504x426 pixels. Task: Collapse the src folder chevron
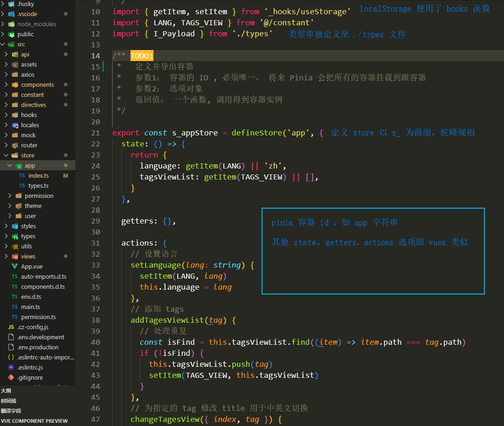click(3, 45)
